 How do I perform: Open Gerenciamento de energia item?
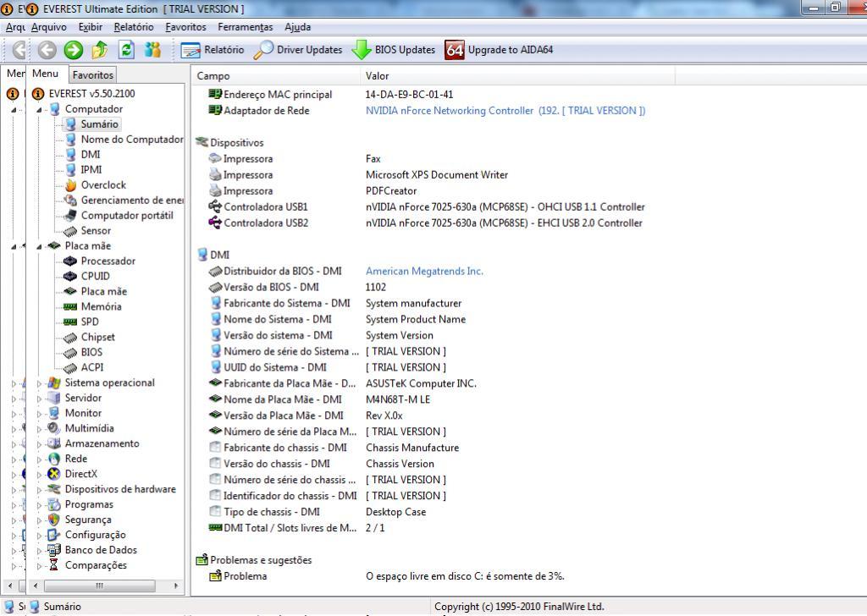tap(132, 200)
